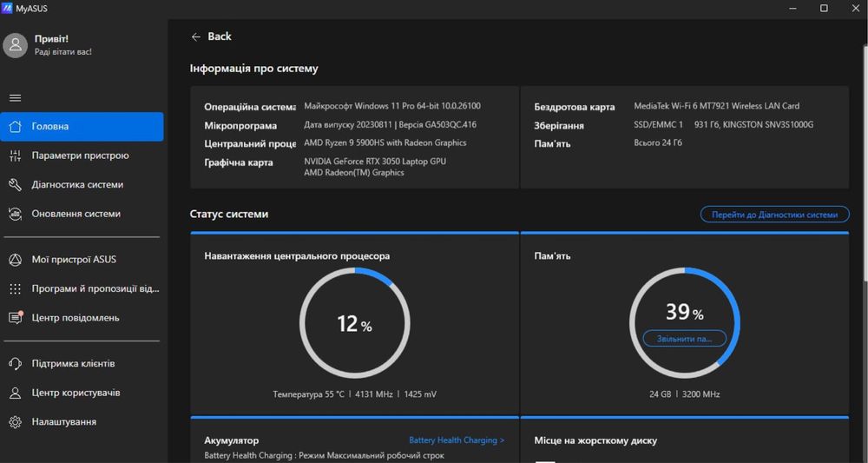Open Мої пристрої ASUS section
This screenshot has height=463, width=868.
tap(82, 260)
